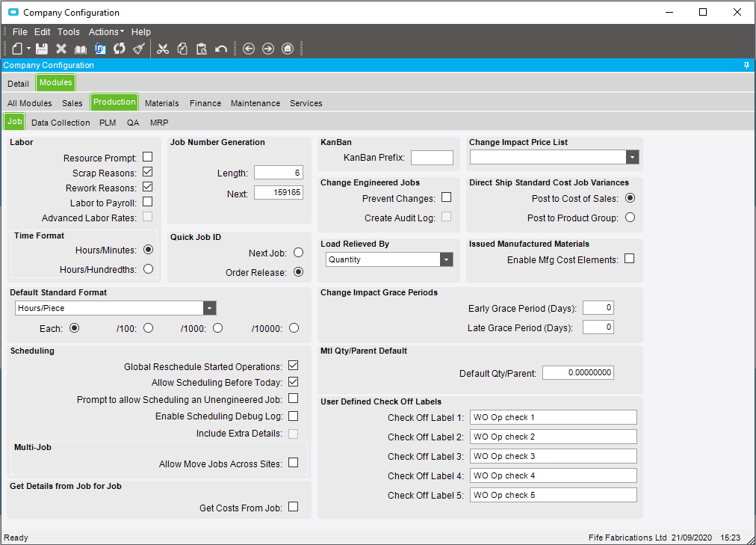Clear the form with broom icon

click(139, 49)
